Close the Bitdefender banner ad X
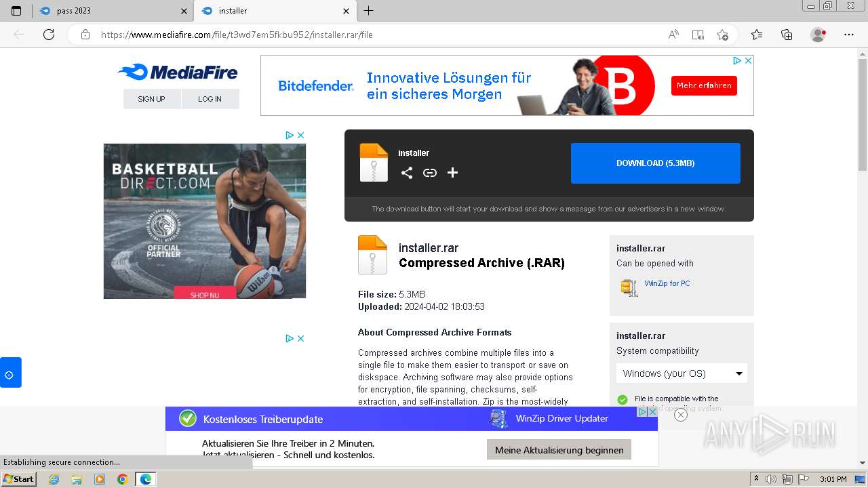This screenshot has height=488, width=868. (x=748, y=60)
